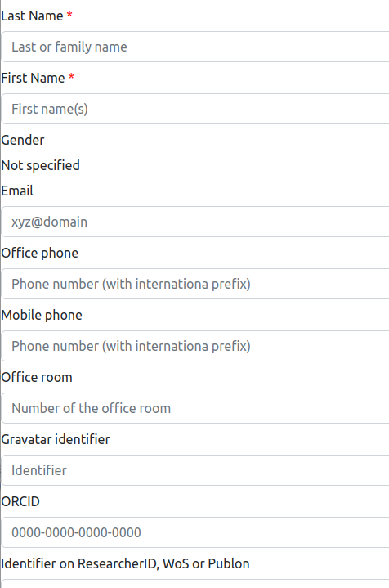This screenshot has height=588, width=389.
Task: Click the 'First Name' label
Action: (33, 78)
